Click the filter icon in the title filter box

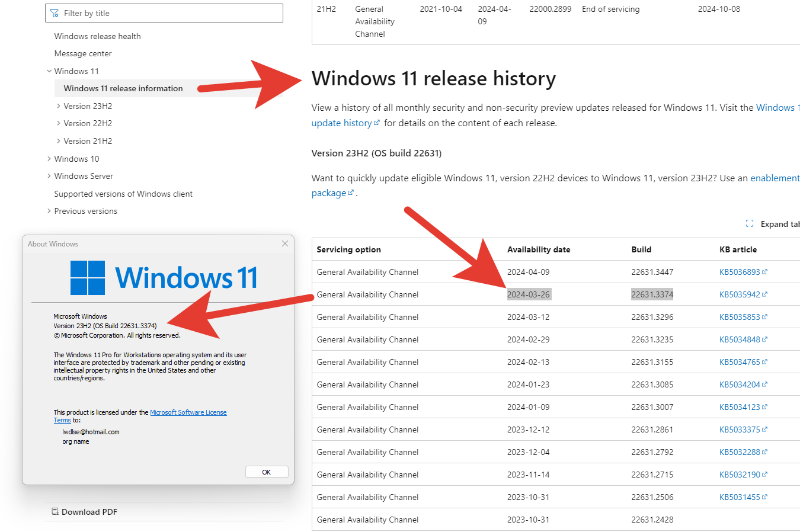[55, 13]
